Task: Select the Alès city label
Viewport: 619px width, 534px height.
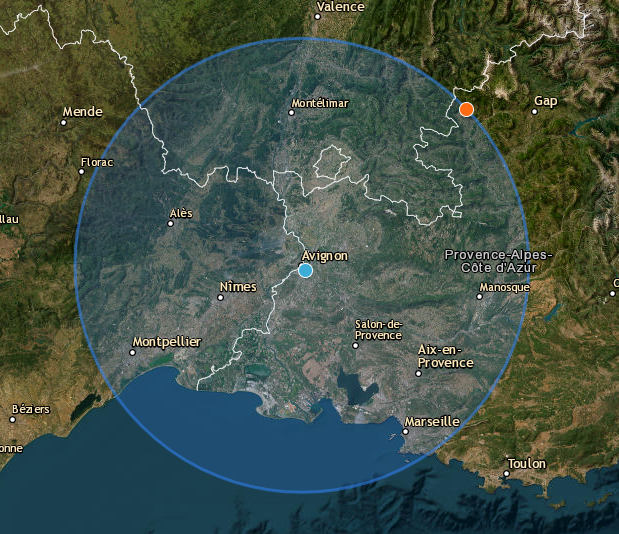Action: [181, 213]
